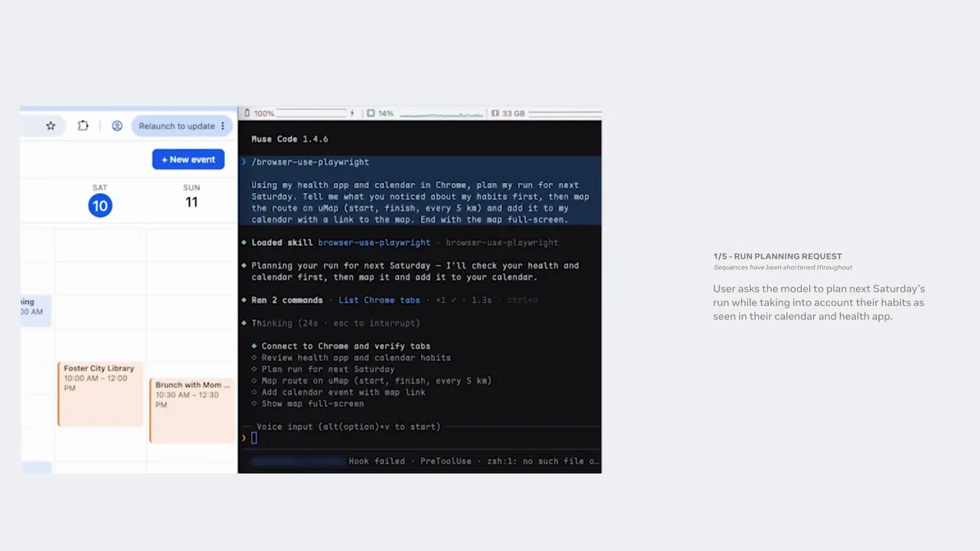Click the "/browser-use-playwright" command line
Screen dimensions: 980x551
310,162
